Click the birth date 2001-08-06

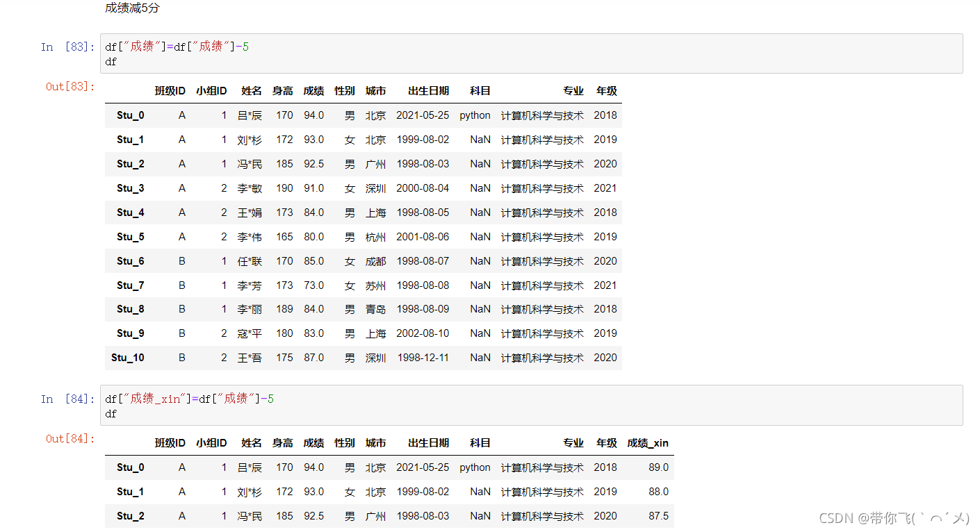[423, 237]
